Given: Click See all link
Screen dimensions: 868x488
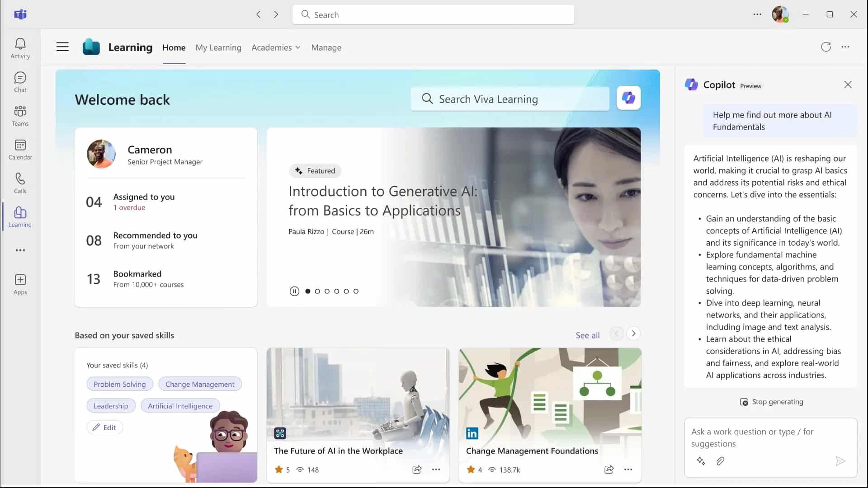Looking at the screenshot, I should pyautogui.click(x=587, y=335).
